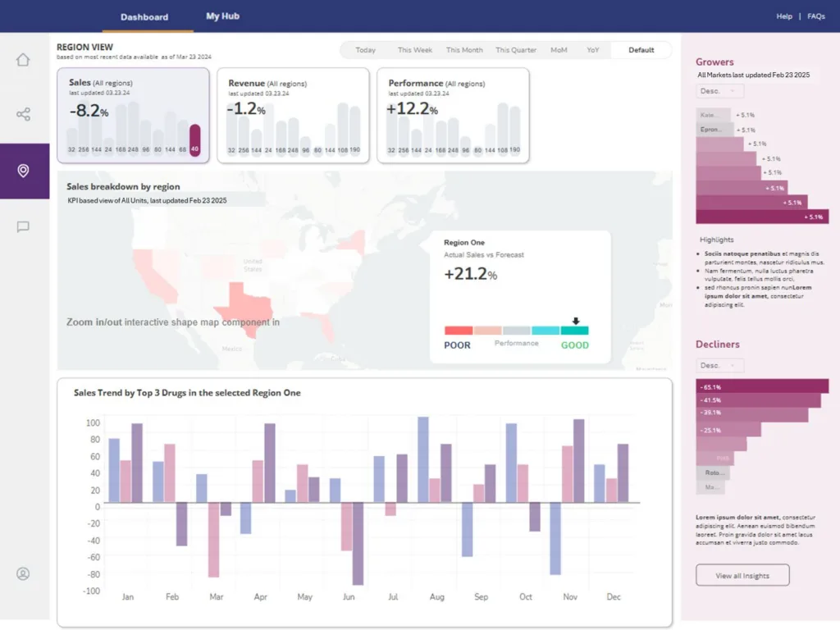Click the Highlights label

(x=716, y=240)
